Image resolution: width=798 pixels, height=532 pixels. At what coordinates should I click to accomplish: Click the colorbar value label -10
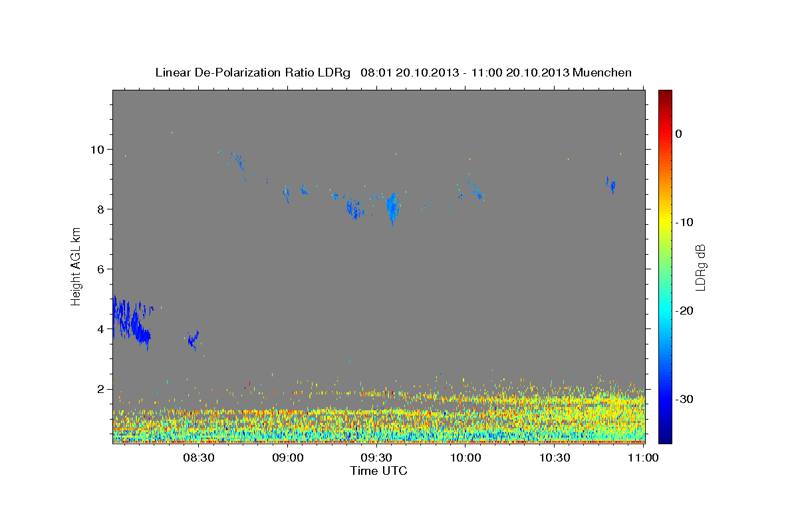tap(685, 222)
